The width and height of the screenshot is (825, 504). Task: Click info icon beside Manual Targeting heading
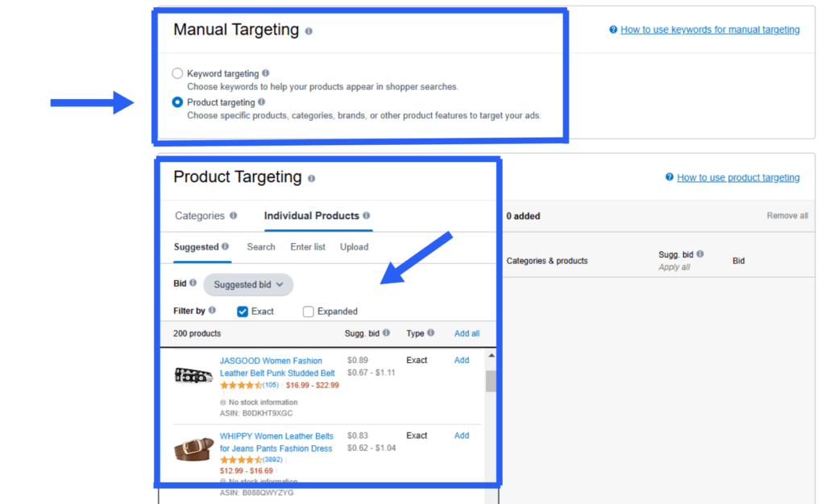click(x=309, y=31)
